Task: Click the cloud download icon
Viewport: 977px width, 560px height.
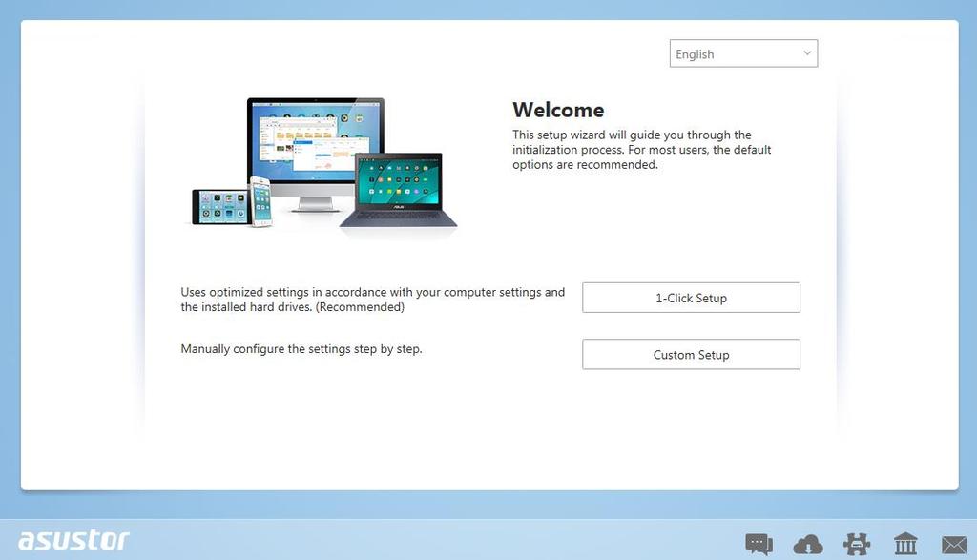Action: pyautogui.click(x=807, y=545)
